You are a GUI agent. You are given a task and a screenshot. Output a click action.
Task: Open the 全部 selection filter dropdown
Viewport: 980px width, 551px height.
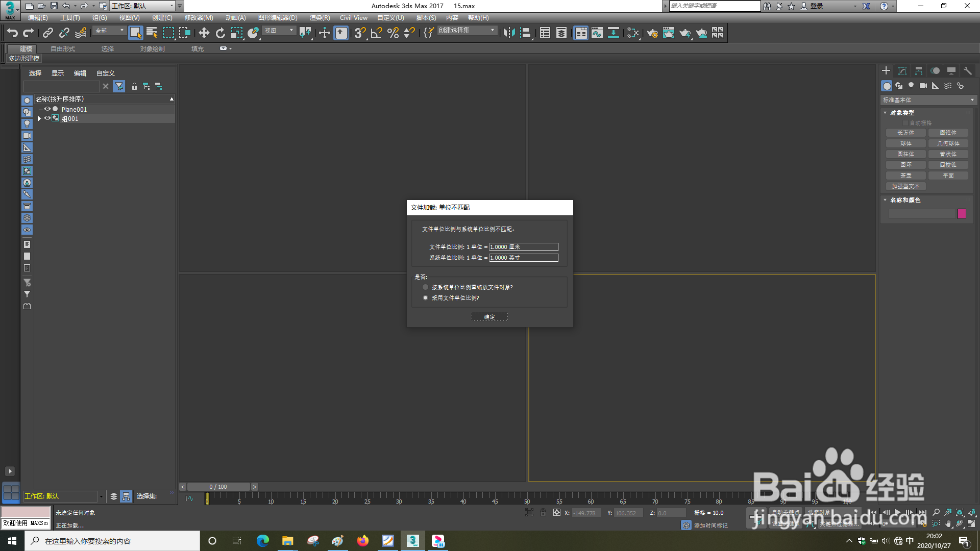(x=110, y=31)
